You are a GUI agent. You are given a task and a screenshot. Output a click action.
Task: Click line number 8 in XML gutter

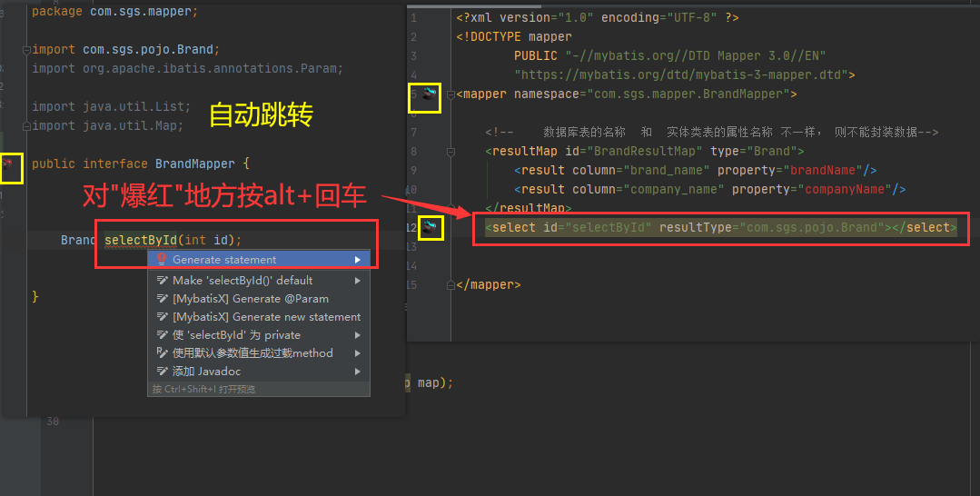click(x=414, y=152)
